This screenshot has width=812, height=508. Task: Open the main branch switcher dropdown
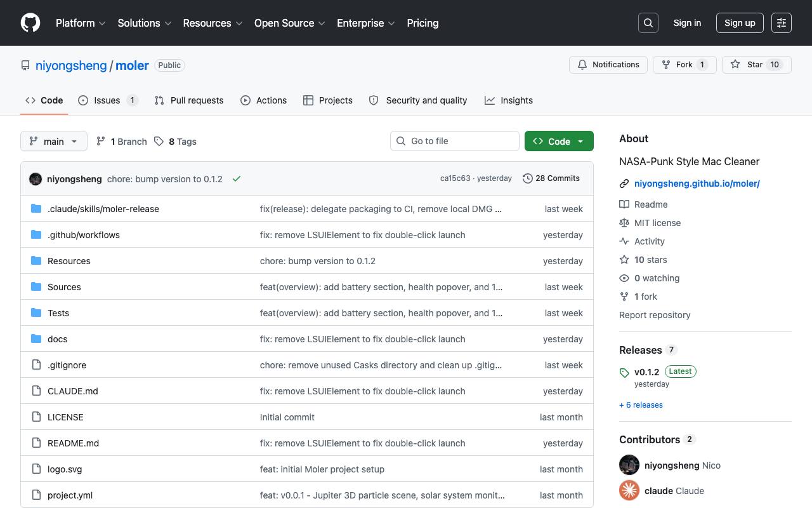click(x=53, y=141)
